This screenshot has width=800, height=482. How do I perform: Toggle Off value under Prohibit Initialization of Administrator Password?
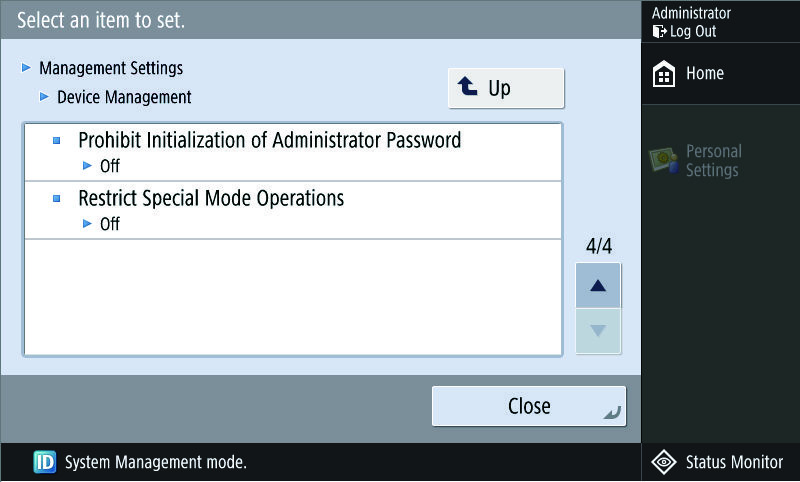point(110,166)
